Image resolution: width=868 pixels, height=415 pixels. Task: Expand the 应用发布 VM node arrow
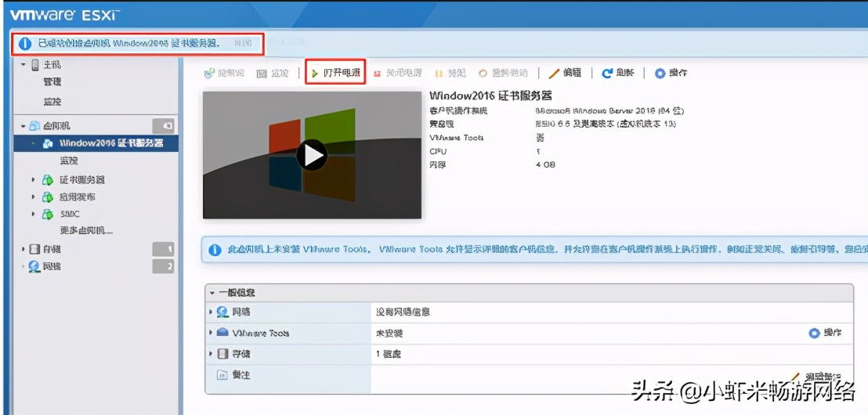coord(33,197)
